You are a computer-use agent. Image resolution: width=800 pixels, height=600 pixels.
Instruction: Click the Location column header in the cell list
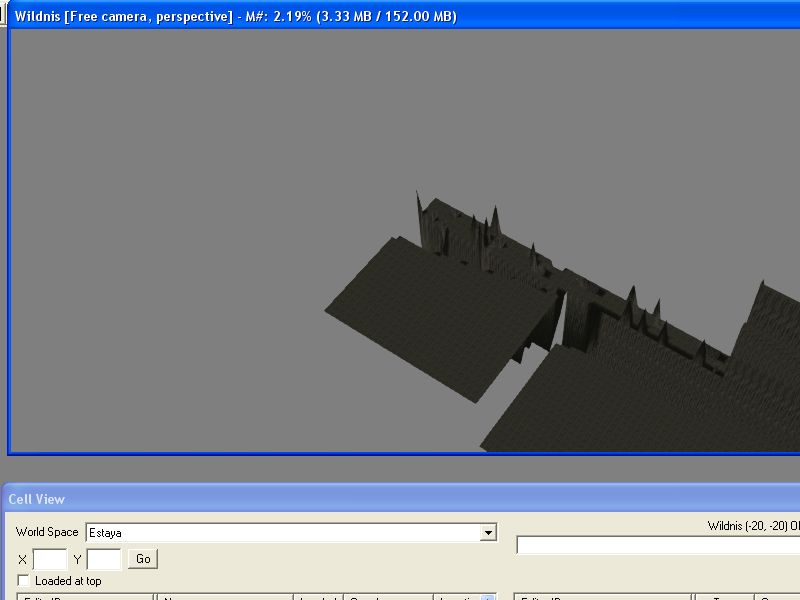pyautogui.click(x=458, y=597)
